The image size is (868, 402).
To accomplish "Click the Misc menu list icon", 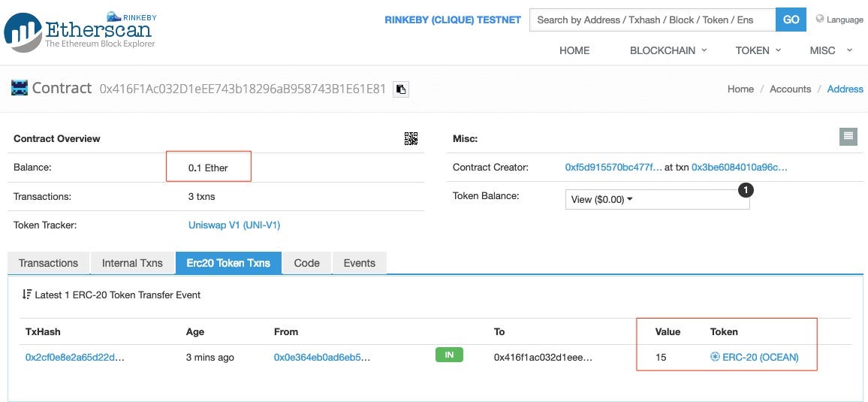I will [848, 137].
